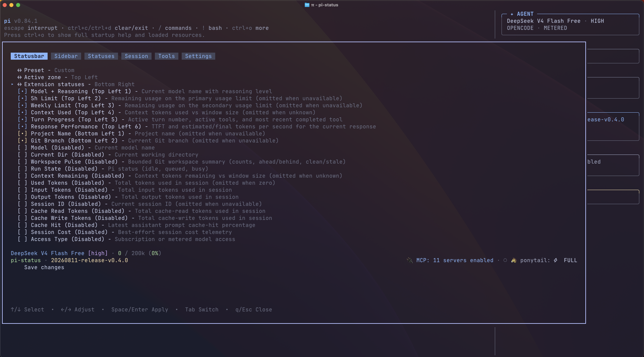Click Save changes
The width and height of the screenshot is (644, 357).
click(x=44, y=267)
